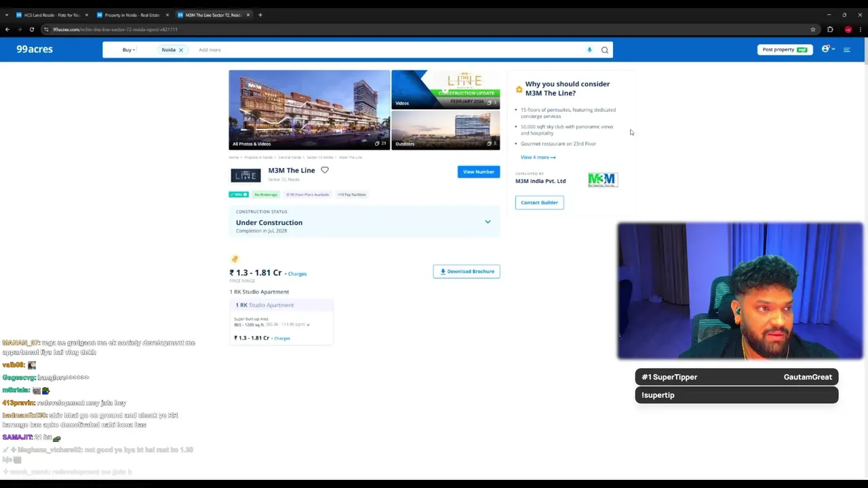The height and width of the screenshot is (488, 868).
Task: Open the Chrome profile avatar
Action: (x=848, y=29)
